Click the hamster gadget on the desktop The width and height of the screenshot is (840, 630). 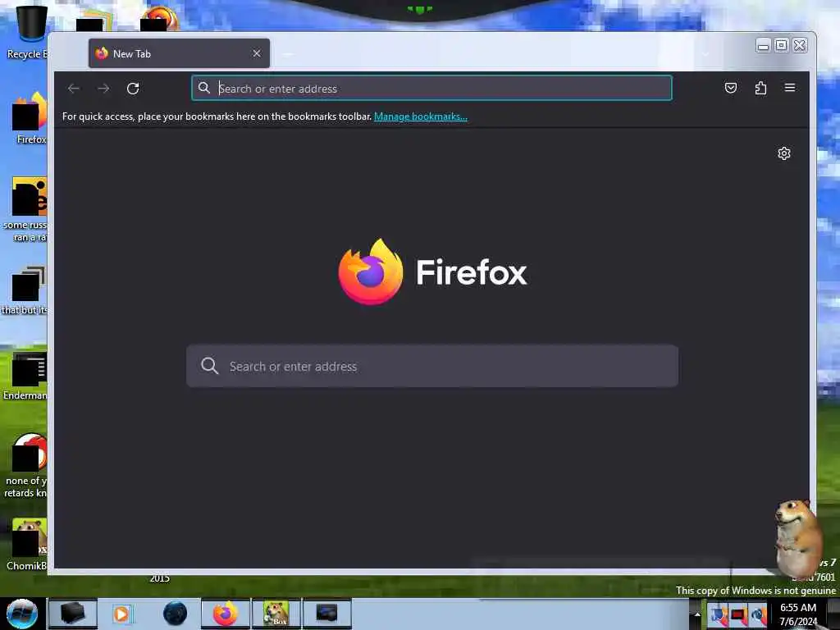tap(797, 537)
